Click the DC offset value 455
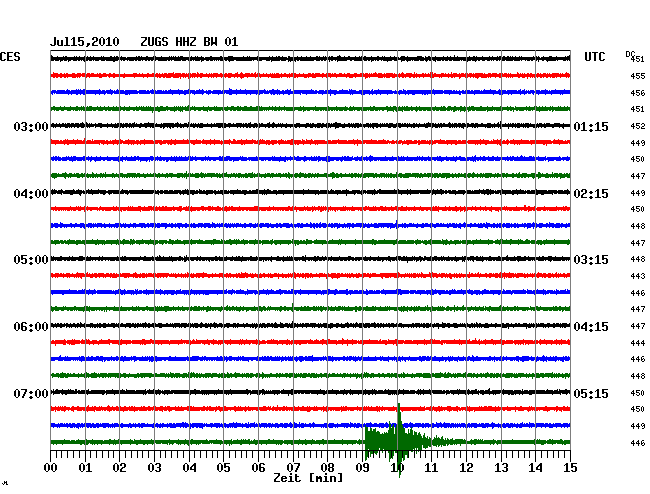Viewport: 650px width, 494px height. click(638, 76)
